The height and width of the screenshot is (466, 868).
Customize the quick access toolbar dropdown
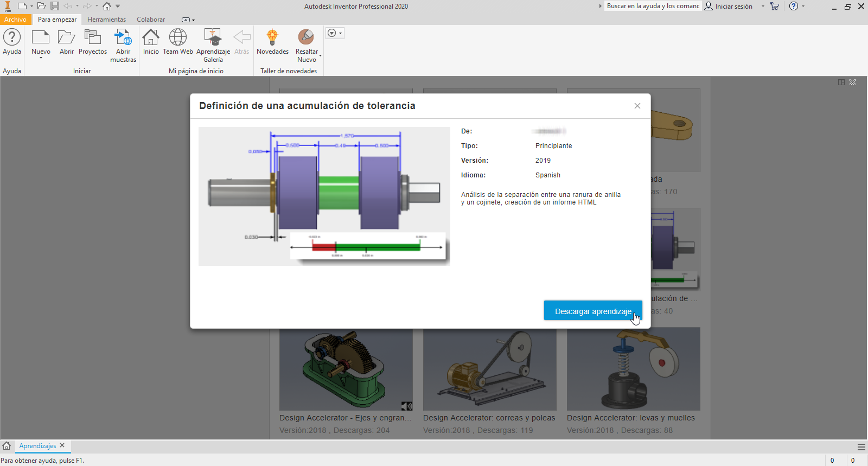coord(118,7)
